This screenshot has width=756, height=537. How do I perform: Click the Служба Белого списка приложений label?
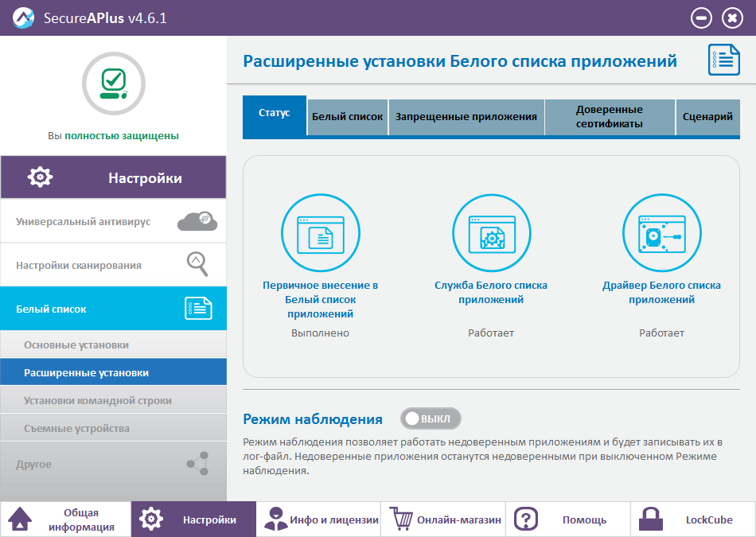click(x=491, y=292)
